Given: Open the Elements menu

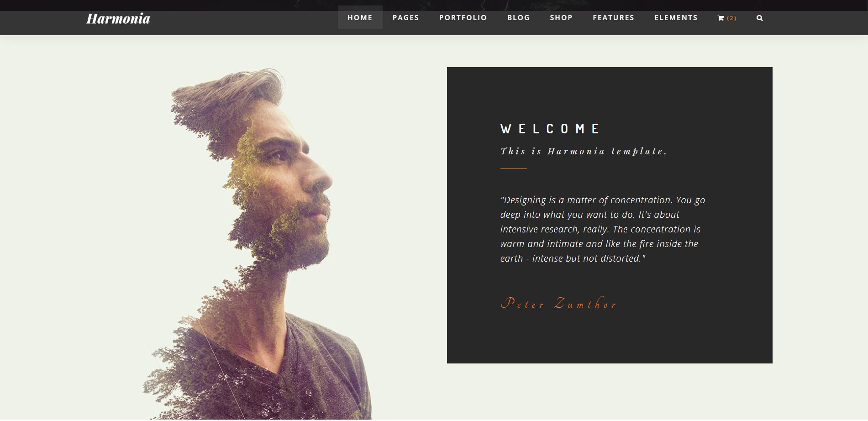Looking at the screenshot, I should coord(676,17).
